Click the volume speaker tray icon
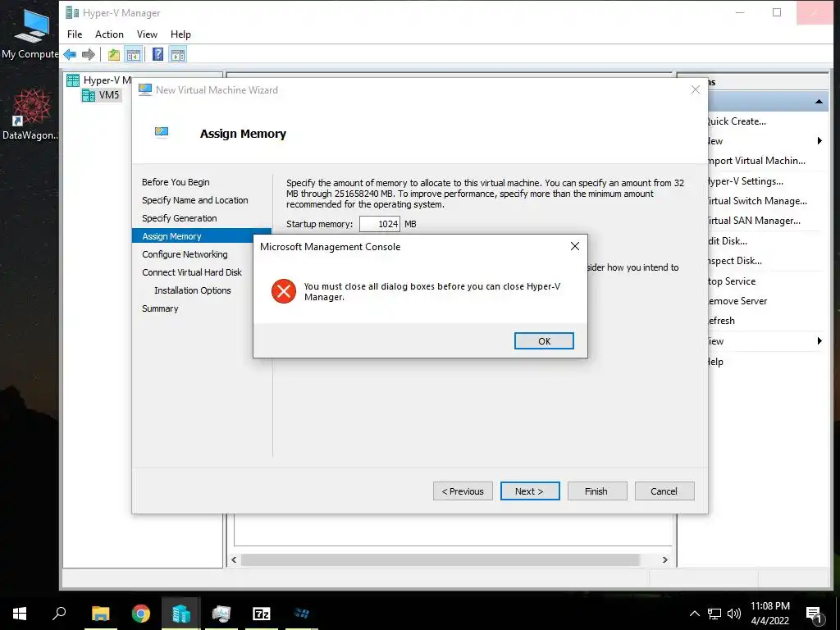840x630 pixels. coord(734,614)
